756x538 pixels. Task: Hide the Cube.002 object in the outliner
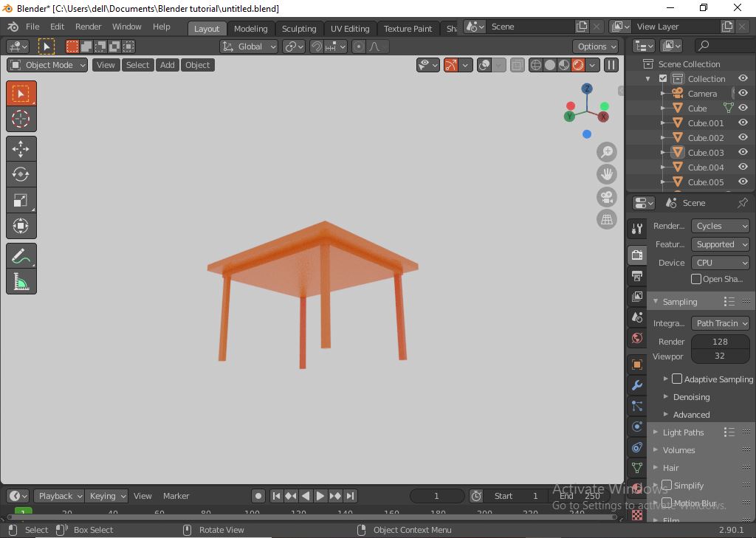[743, 137]
